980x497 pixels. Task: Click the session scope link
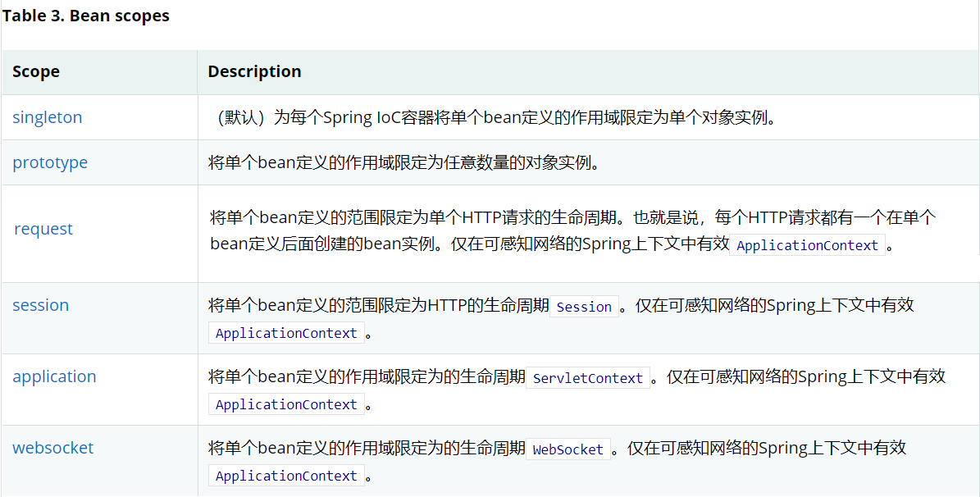[41, 305]
